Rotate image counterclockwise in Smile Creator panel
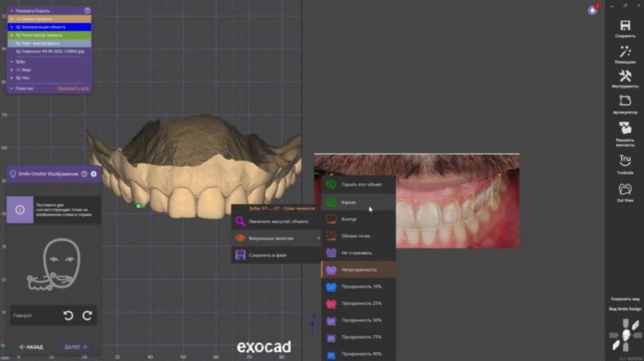Viewport: 644px width, 361px height. (x=69, y=316)
